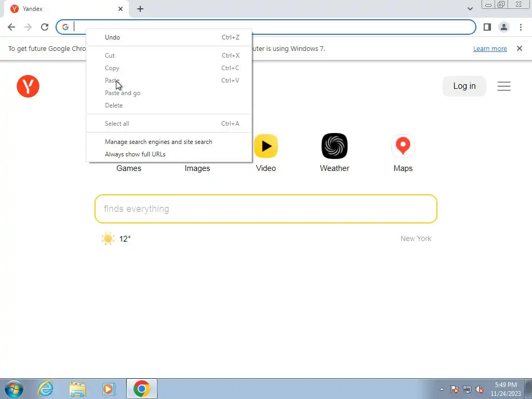The width and height of the screenshot is (532, 399).
Task: Launch Internet Explorer from taskbar
Action: pos(46,389)
